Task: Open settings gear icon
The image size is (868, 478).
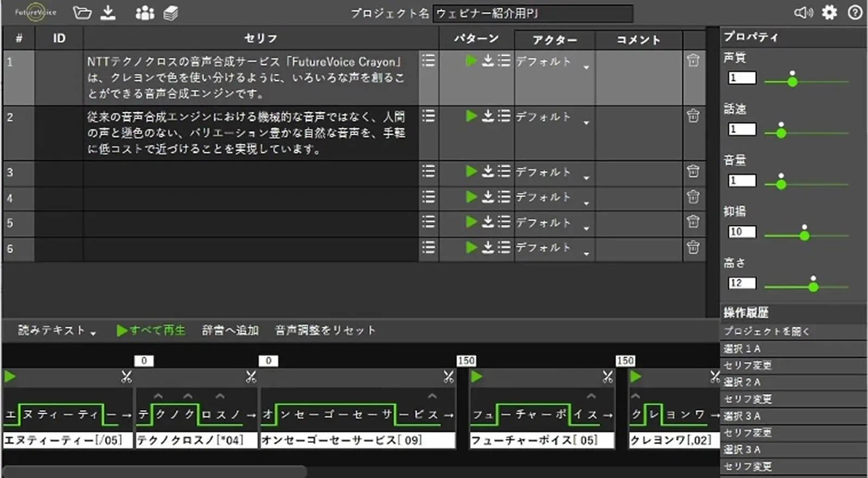Action: point(829,12)
